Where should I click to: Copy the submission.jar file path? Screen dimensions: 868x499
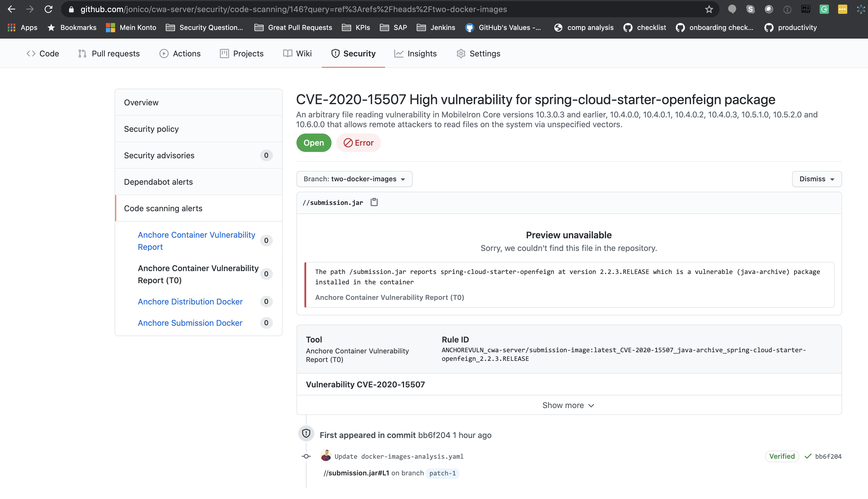[x=374, y=202]
